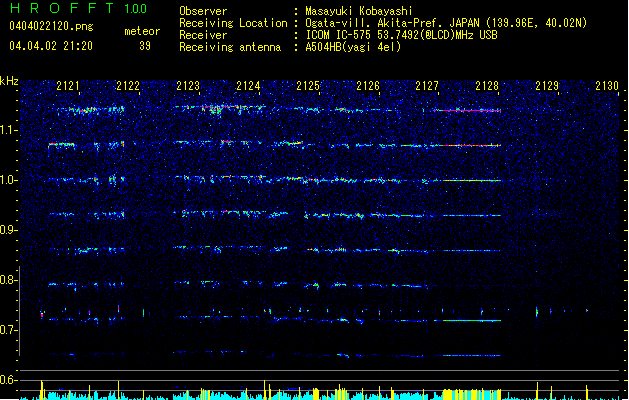This screenshot has width=629, height=400.
Task: Click the 2122 time axis marker
Action: pos(128,86)
